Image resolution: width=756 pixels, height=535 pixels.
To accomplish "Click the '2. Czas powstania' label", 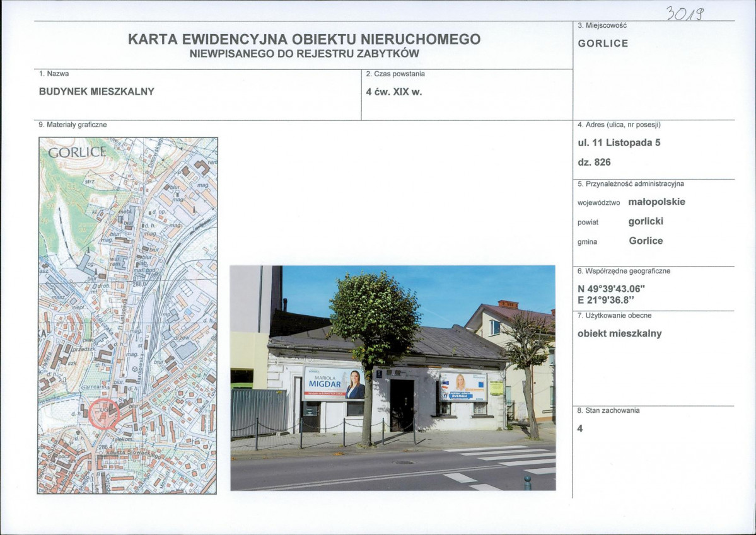I will (x=395, y=74).
